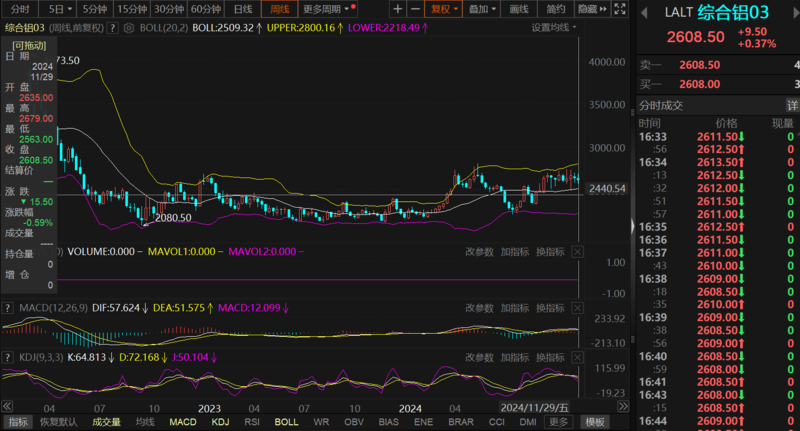Switch to the 日线 daily tab
This screenshot has width=800, height=431.
click(243, 9)
